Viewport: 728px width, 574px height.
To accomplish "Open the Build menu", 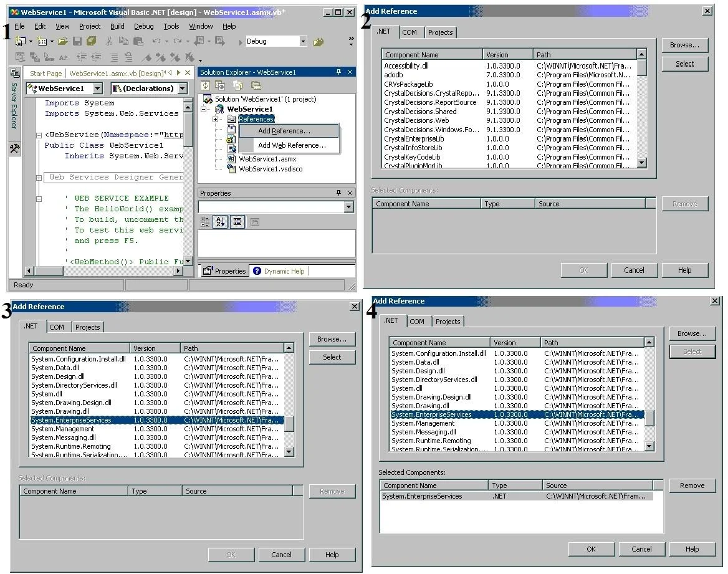I will click(117, 26).
